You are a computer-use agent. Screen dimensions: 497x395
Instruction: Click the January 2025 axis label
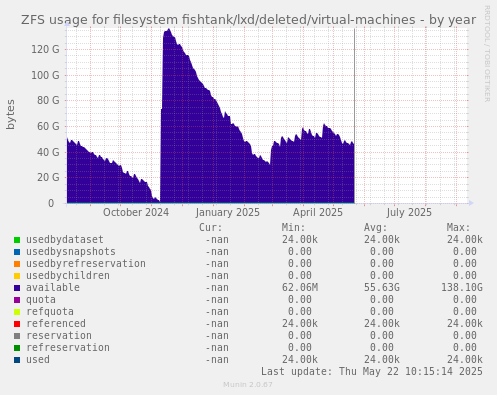click(x=228, y=212)
